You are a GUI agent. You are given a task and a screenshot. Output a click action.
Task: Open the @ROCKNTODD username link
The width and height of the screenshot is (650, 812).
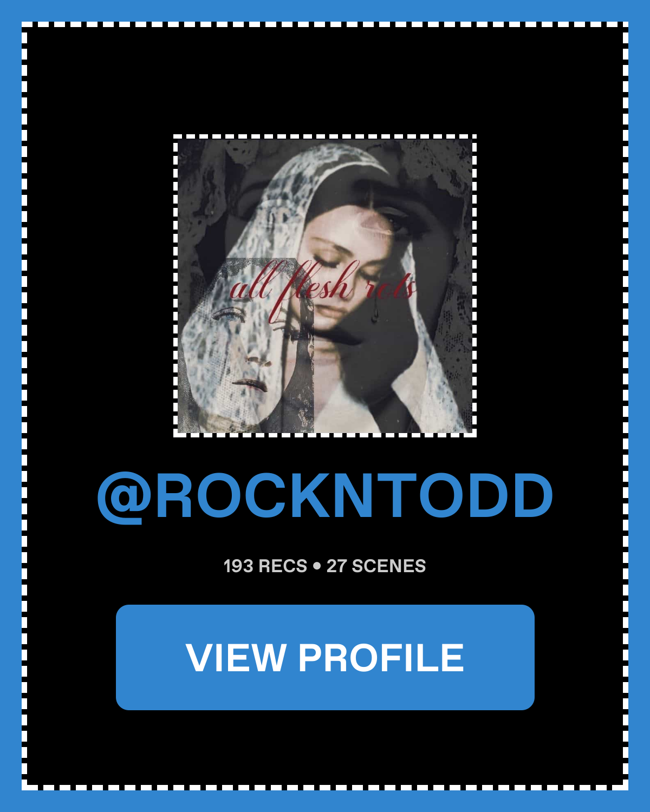(x=325, y=496)
